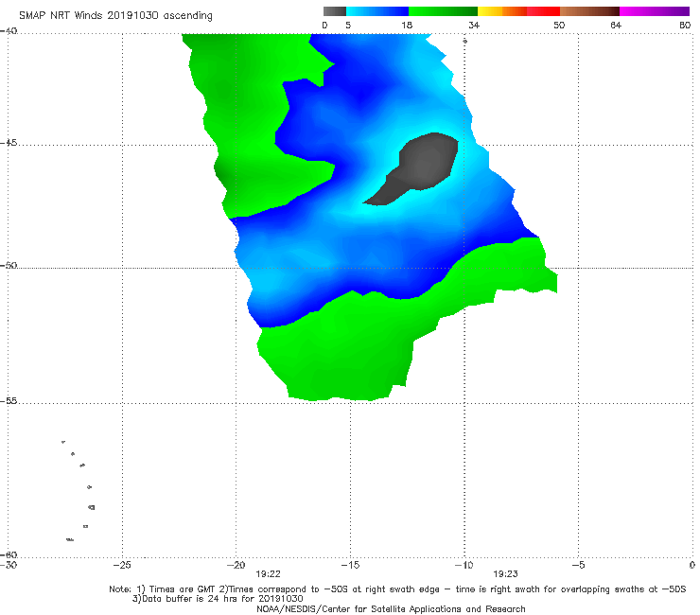
Task: Click the longitude label '-15' on bottom axis
Action: click(350, 565)
